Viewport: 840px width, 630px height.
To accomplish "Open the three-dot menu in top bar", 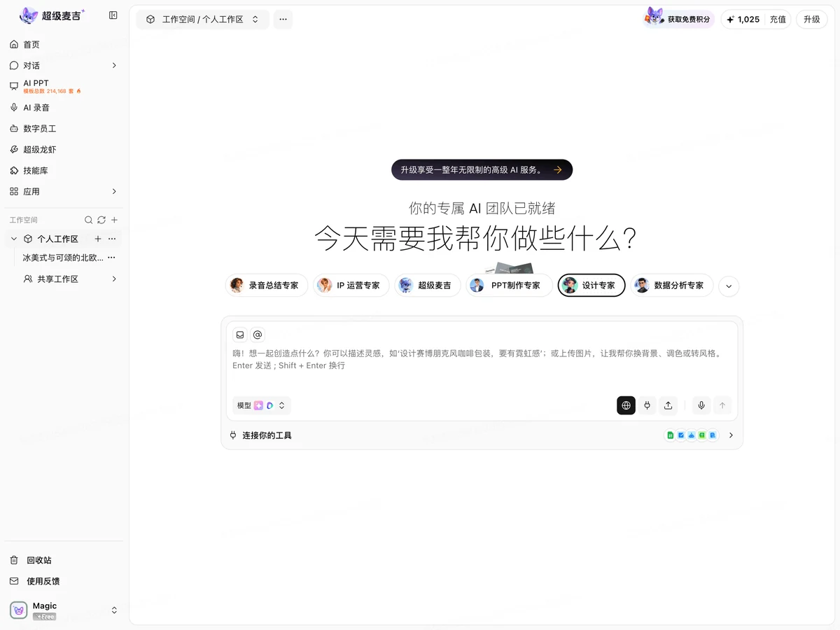I will click(x=283, y=20).
